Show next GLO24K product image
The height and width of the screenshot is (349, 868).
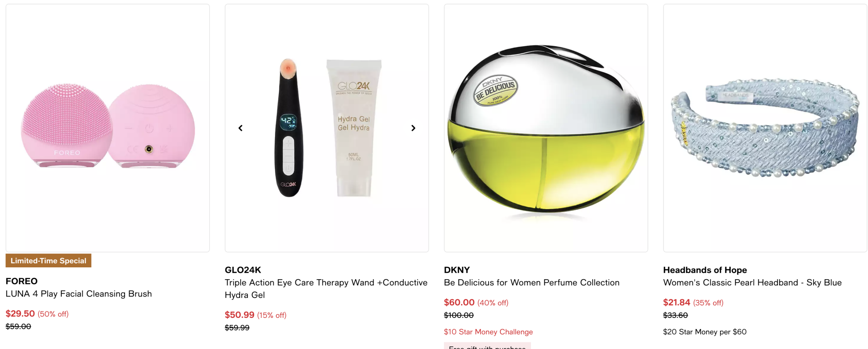pyautogui.click(x=413, y=128)
